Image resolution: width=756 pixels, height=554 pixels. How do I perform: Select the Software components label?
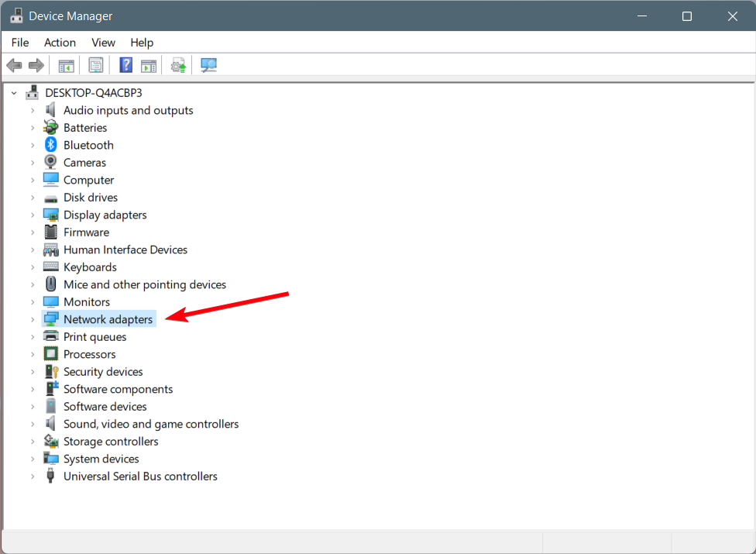click(x=118, y=389)
